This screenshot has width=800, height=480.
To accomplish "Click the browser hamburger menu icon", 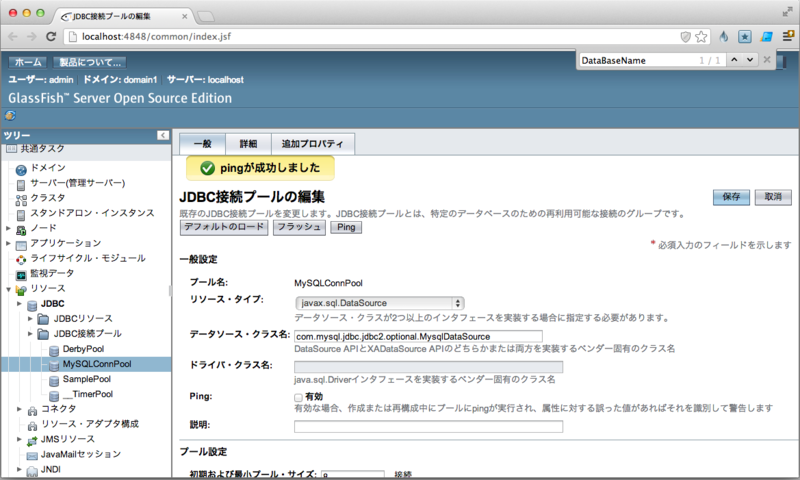I will (785, 36).
